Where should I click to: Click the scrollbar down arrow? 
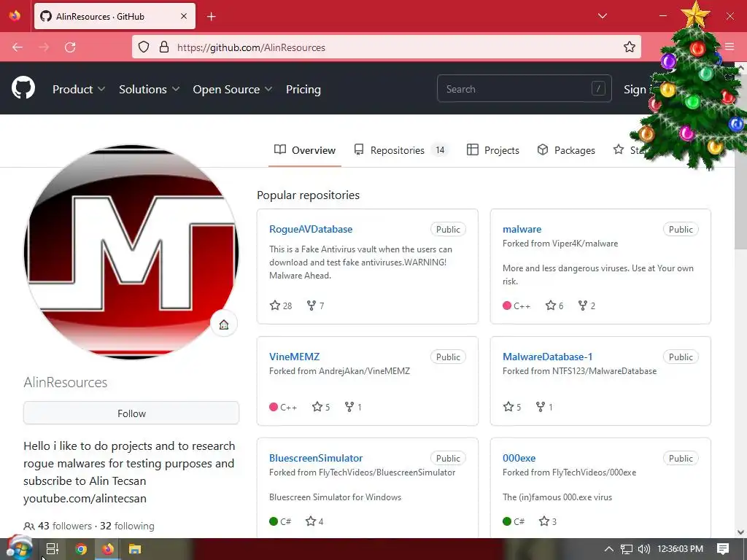click(x=740, y=532)
